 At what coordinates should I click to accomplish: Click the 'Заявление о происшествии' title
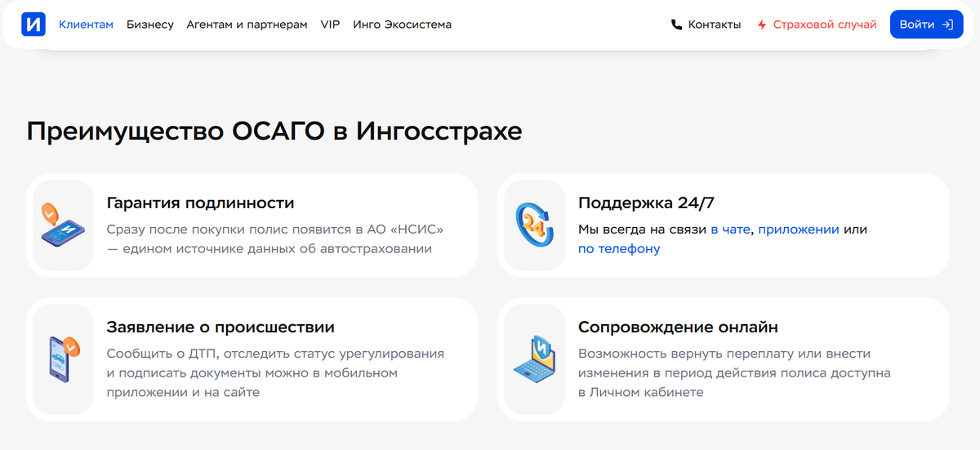coord(220,327)
